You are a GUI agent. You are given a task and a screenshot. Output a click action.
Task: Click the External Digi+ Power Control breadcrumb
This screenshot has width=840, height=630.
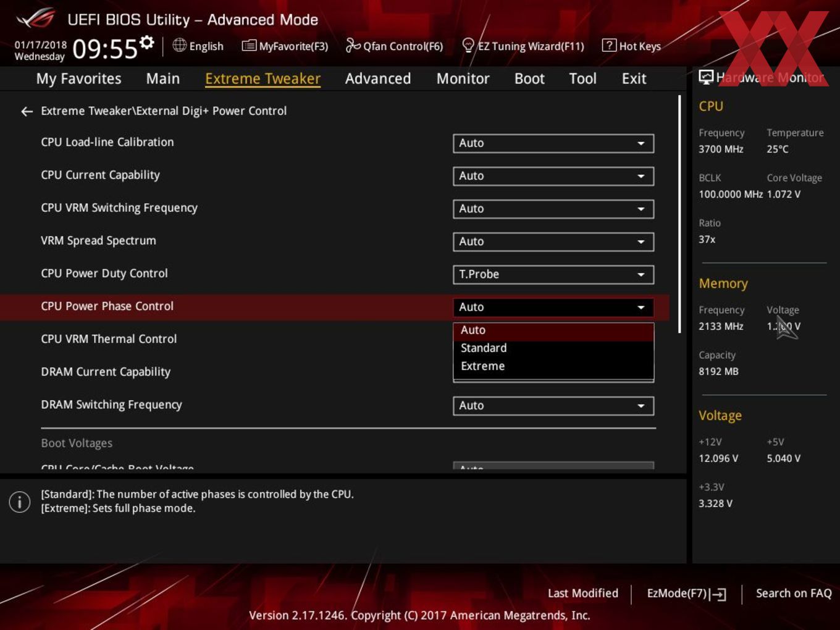click(211, 111)
